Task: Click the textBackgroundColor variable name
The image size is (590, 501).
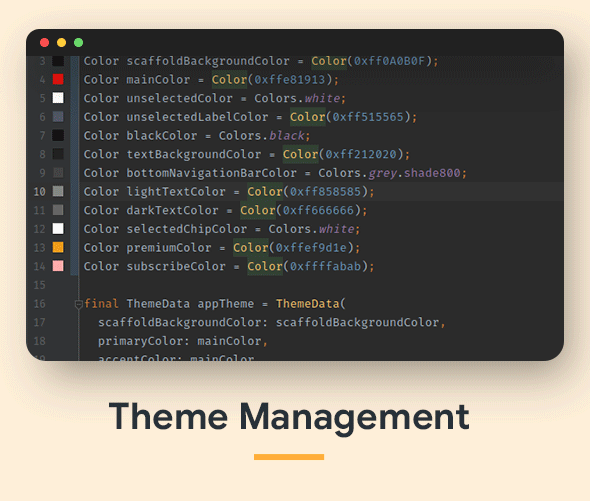Action: [193, 154]
